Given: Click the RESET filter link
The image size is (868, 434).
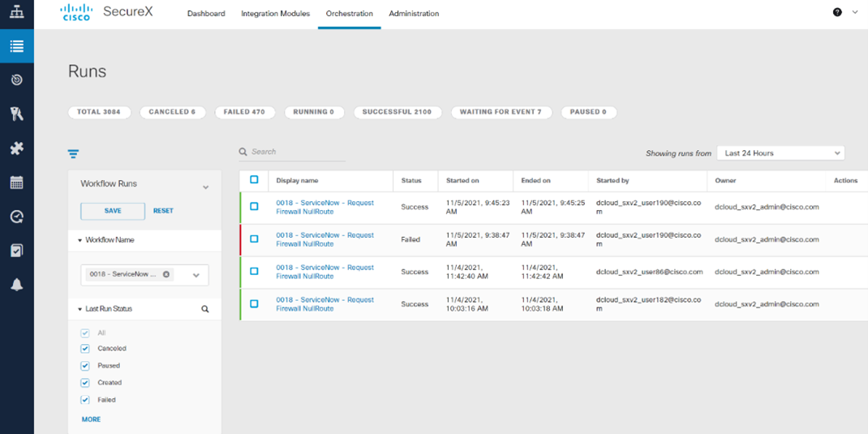Looking at the screenshot, I should (163, 211).
